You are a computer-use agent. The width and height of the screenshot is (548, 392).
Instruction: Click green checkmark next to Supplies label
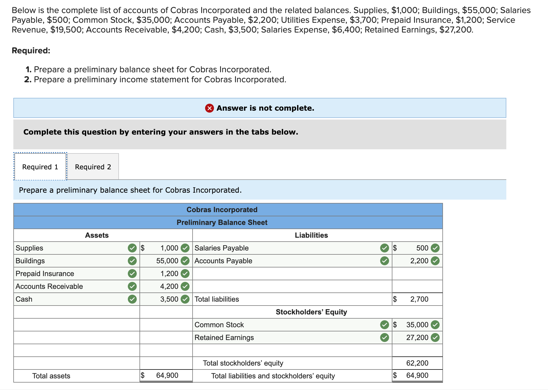tap(132, 248)
